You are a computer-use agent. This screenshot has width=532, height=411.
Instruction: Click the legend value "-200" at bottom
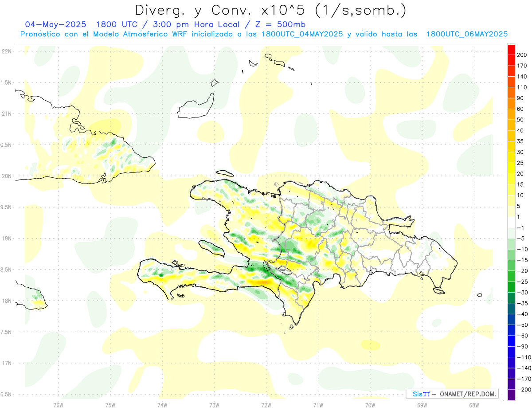pyautogui.click(x=524, y=390)
